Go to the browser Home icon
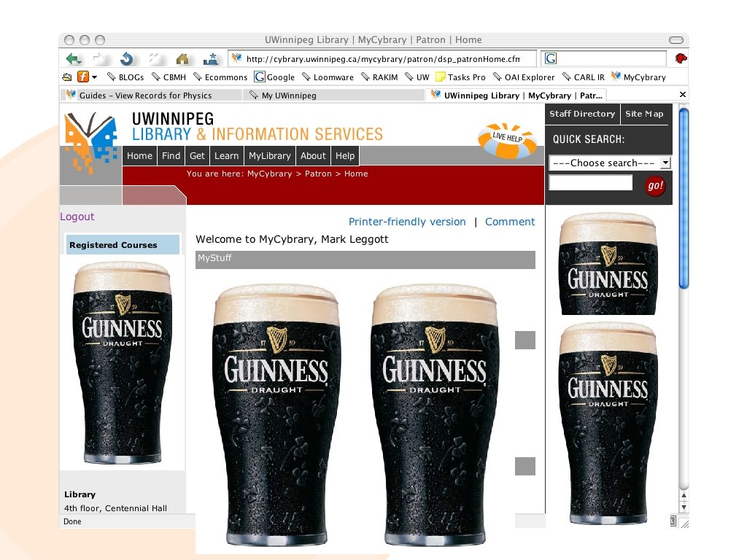Viewport: 747px width, 560px height. point(182,59)
